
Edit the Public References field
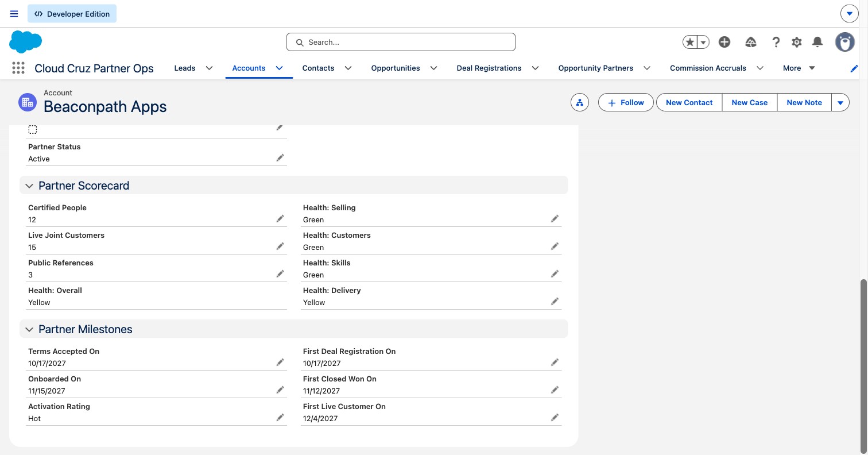point(280,274)
